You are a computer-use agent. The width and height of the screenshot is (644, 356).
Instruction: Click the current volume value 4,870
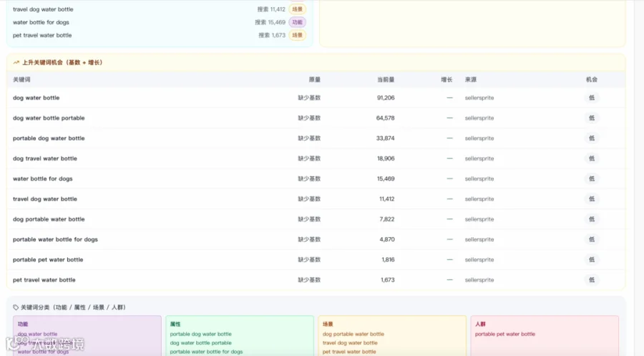click(387, 239)
